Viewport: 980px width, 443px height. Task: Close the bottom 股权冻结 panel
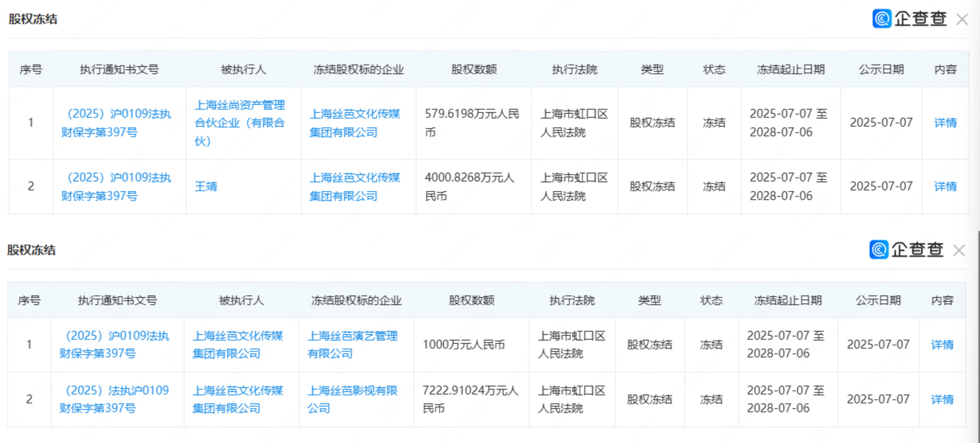point(959,251)
